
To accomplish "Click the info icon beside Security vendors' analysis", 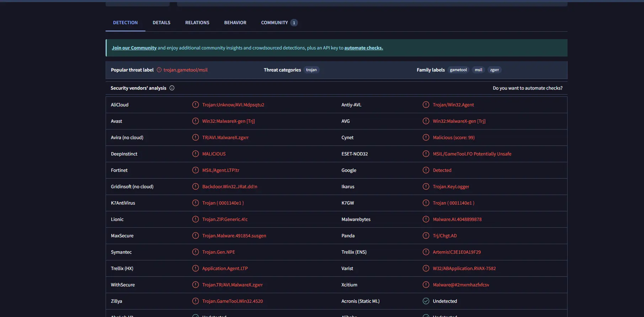I will (x=172, y=88).
